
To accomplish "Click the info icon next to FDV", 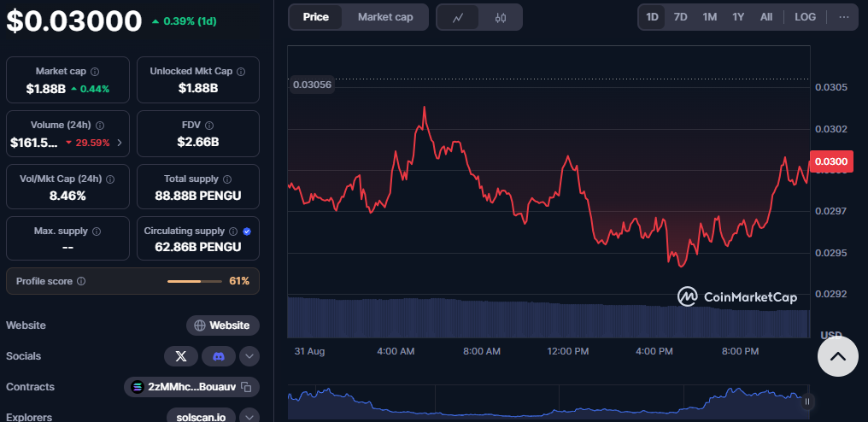I will tap(209, 126).
